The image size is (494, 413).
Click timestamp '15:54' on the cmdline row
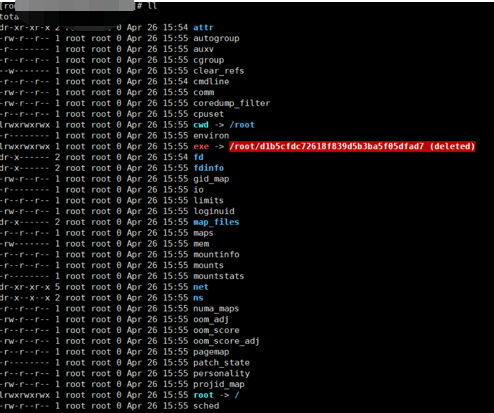[175, 81]
